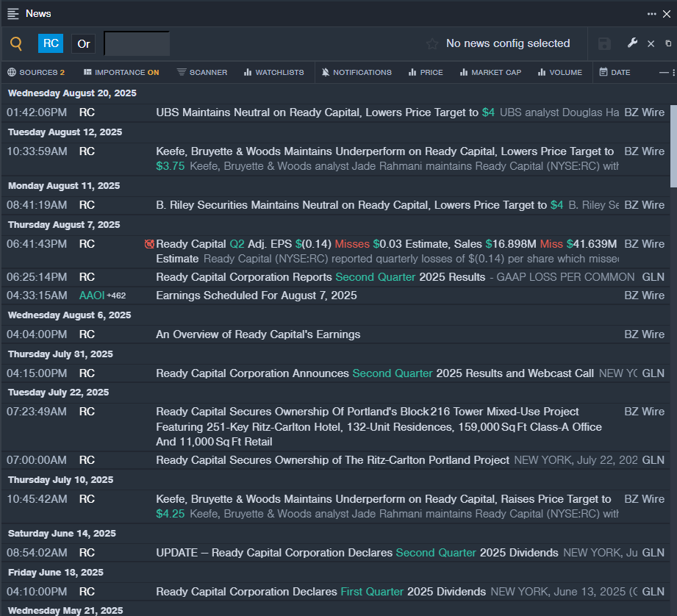
Task: Toggle the NOTIFICATIONS bell filter
Action: coord(357,72)
